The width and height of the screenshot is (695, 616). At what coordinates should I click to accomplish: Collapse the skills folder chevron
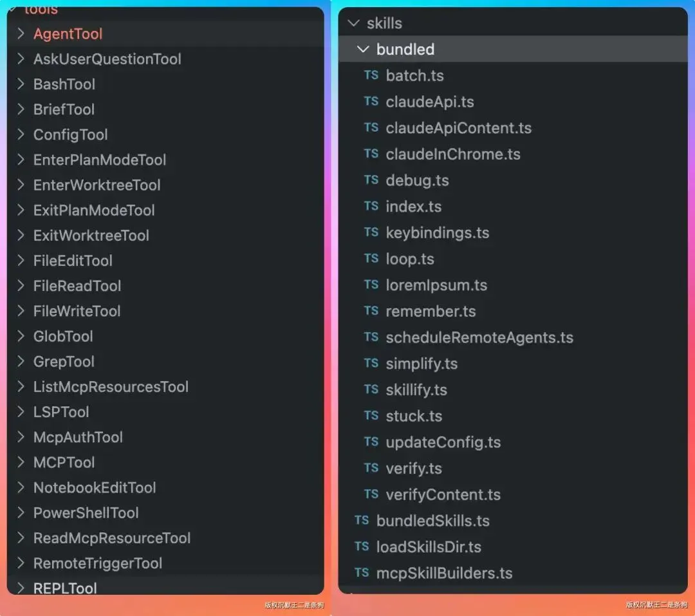point(354,23)
